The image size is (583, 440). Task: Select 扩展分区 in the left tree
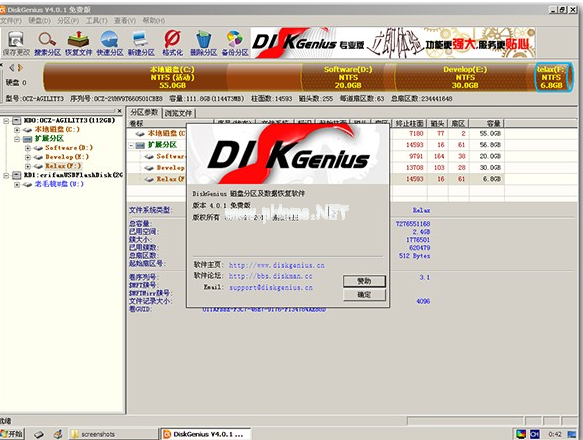(x=49, y=138)
